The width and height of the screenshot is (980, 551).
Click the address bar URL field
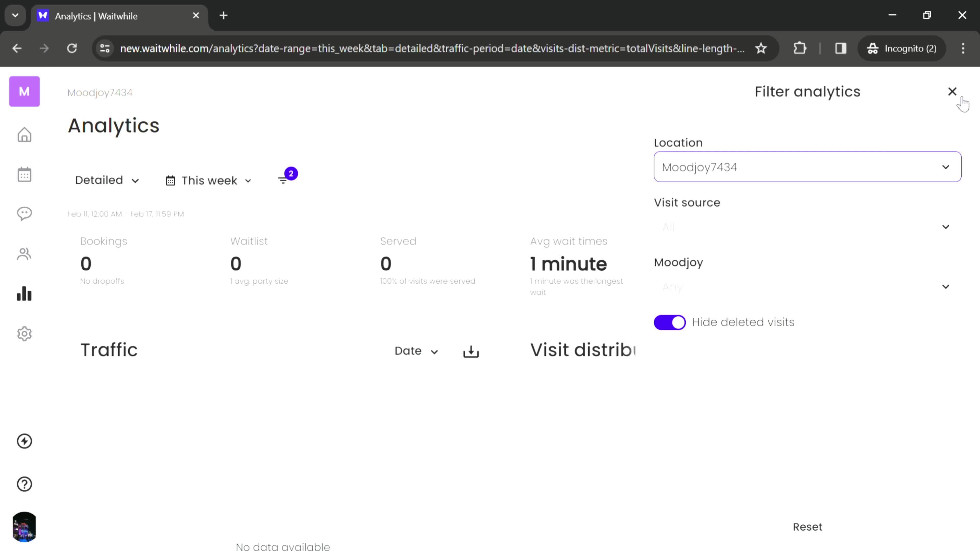(432, 48)
